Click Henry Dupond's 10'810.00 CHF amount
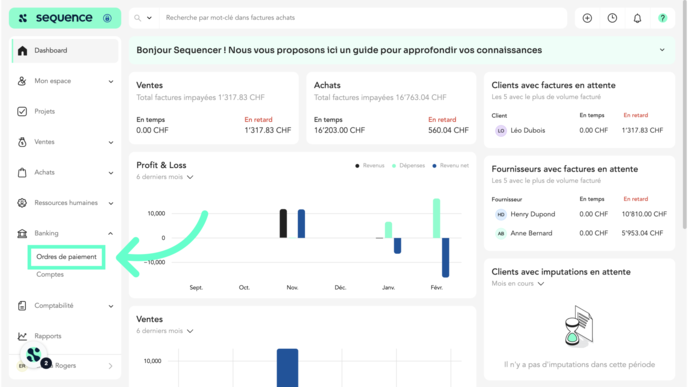Image resolution: width=688 pixels, height=387 pixels. click(644, 214)
